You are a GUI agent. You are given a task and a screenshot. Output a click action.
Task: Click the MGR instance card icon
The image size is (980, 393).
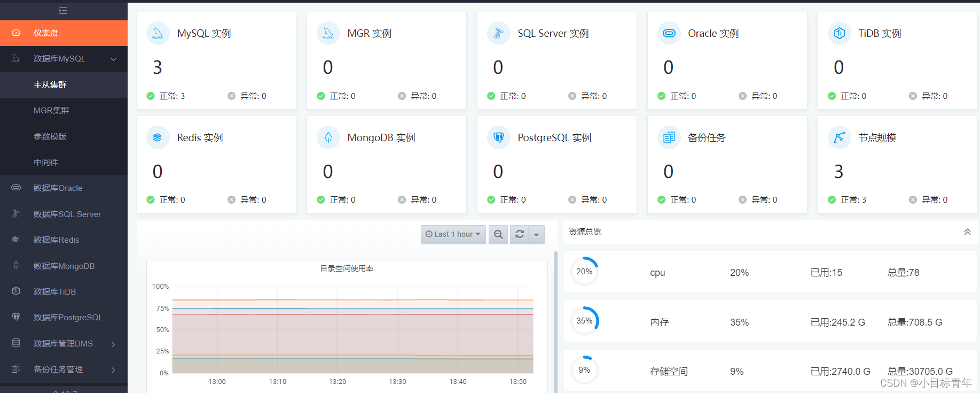(x=328, y=33)
